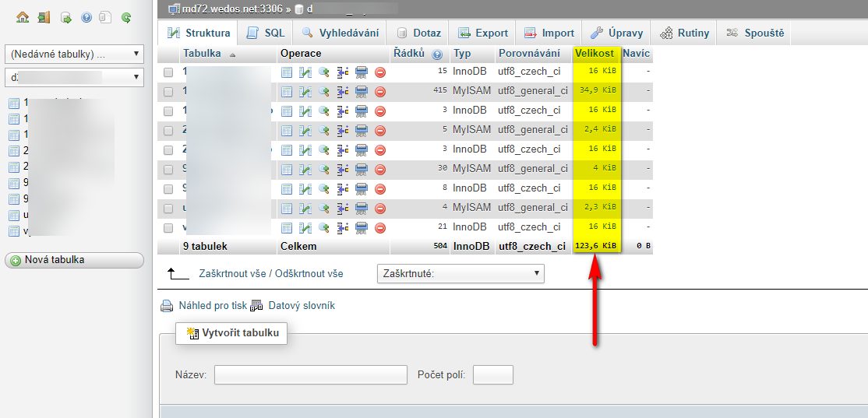The image size is (868, 418).
Task: Click the red Drop icon for the 415-row table
Action: click(380, 92)
